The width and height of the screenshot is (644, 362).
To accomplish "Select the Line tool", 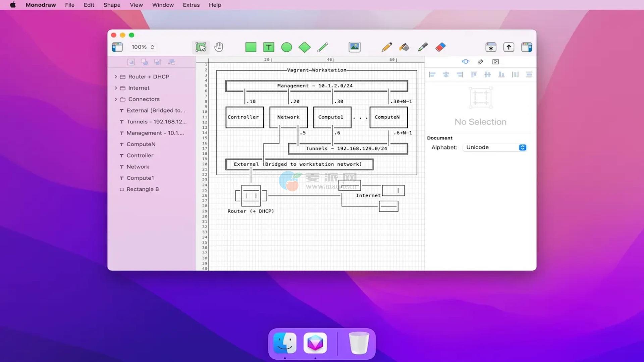I will (x=323, y=47).
